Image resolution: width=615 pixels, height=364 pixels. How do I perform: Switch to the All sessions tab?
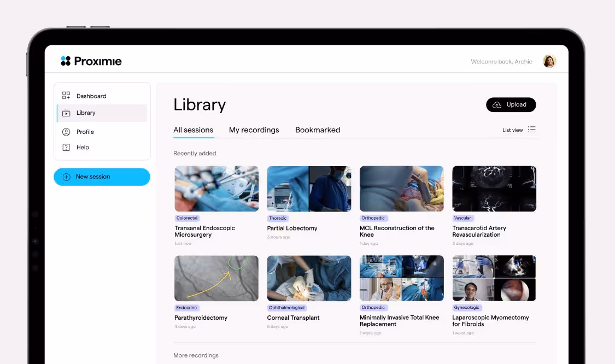click(x=194, y=130)
